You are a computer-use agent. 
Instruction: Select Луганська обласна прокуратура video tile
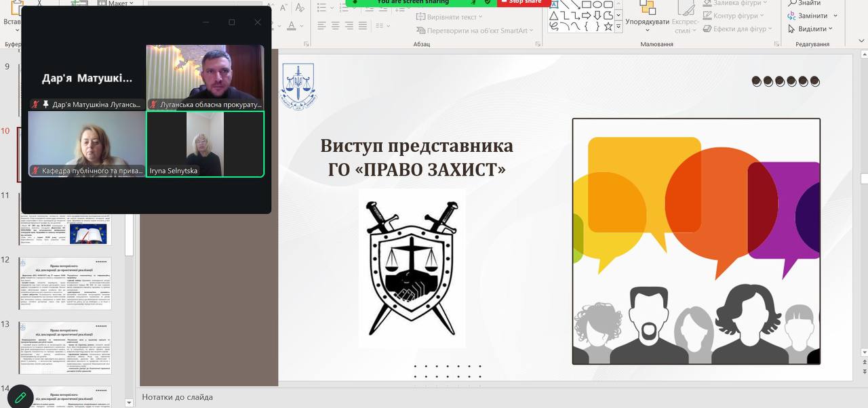coord(205,77)
